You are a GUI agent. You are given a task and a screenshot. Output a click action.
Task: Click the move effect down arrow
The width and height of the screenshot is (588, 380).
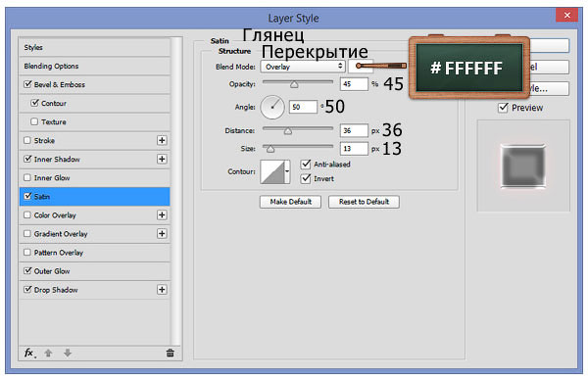point(68,353)
